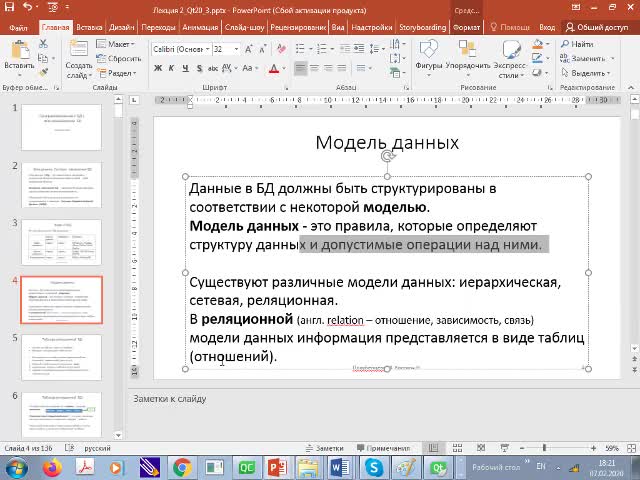The image size is (640, 480).
Task: Decrease font size with the small A
Action: (x=262, y=49)
